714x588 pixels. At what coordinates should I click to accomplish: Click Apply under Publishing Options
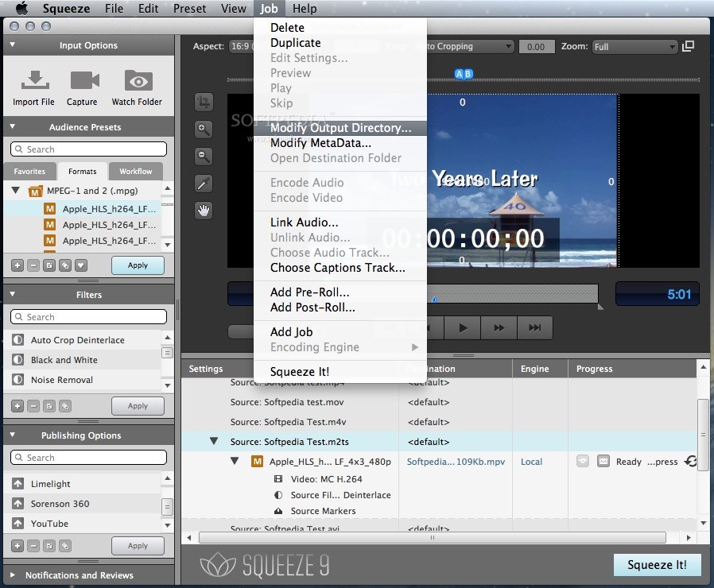(x=138, y=546)
